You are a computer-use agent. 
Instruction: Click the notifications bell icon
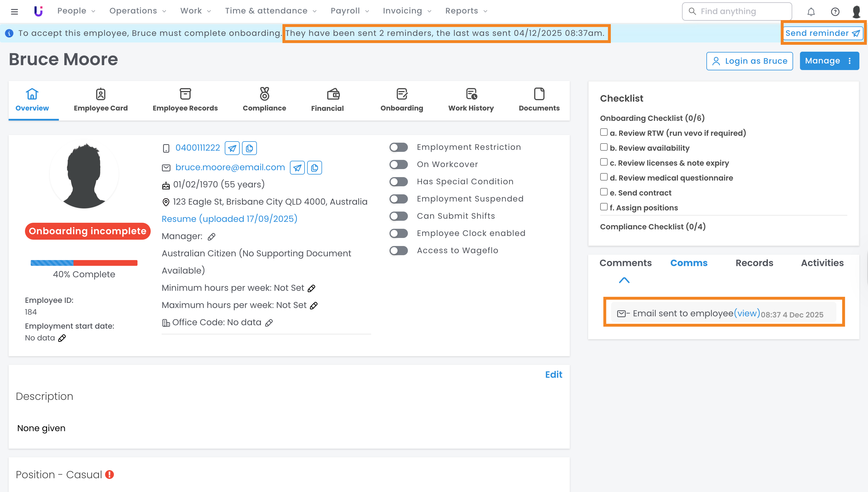coord(811,12)
